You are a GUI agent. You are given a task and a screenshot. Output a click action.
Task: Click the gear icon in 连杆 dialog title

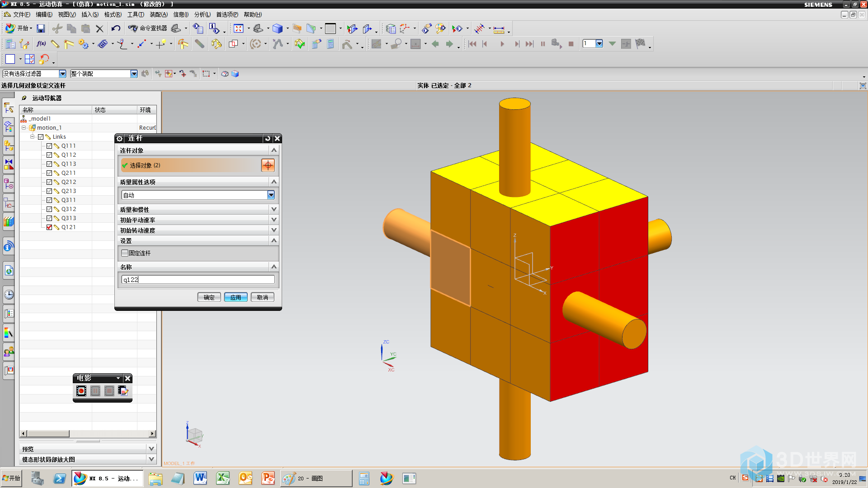pyautogui.click(x=120, y=138)
